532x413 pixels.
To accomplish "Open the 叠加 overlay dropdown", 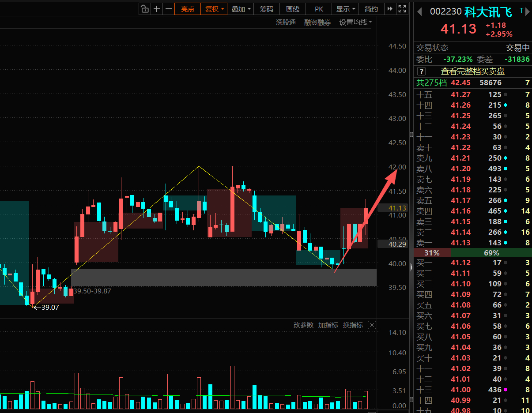I will coord(241,9).
